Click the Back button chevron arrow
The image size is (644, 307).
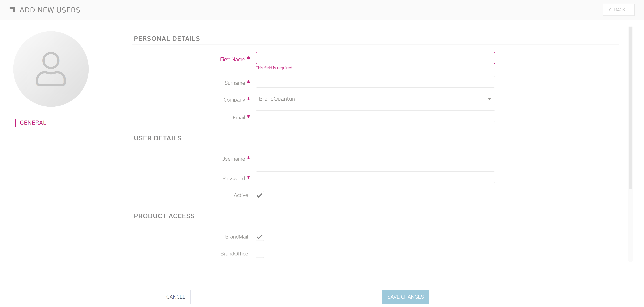click(610, 10)
